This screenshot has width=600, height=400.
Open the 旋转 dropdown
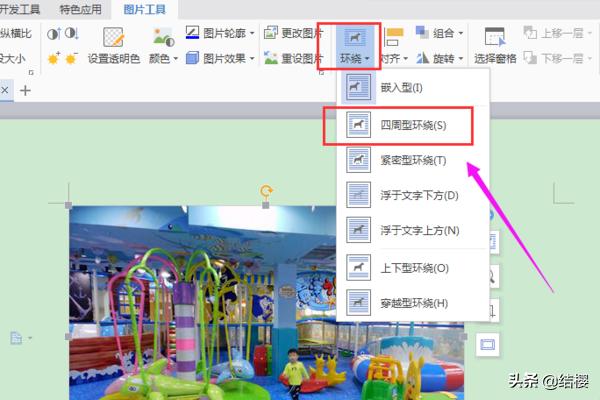coord(439,58)
